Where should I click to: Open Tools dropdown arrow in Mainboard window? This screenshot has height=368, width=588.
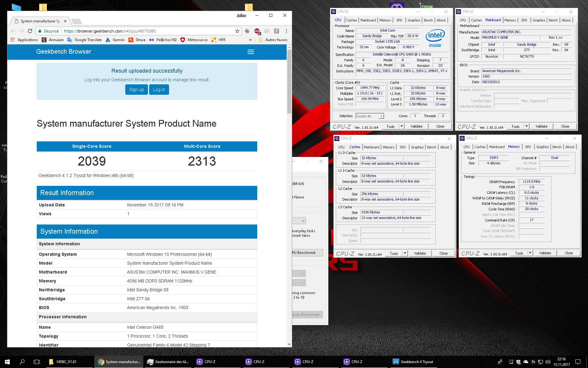pos(527,126)
